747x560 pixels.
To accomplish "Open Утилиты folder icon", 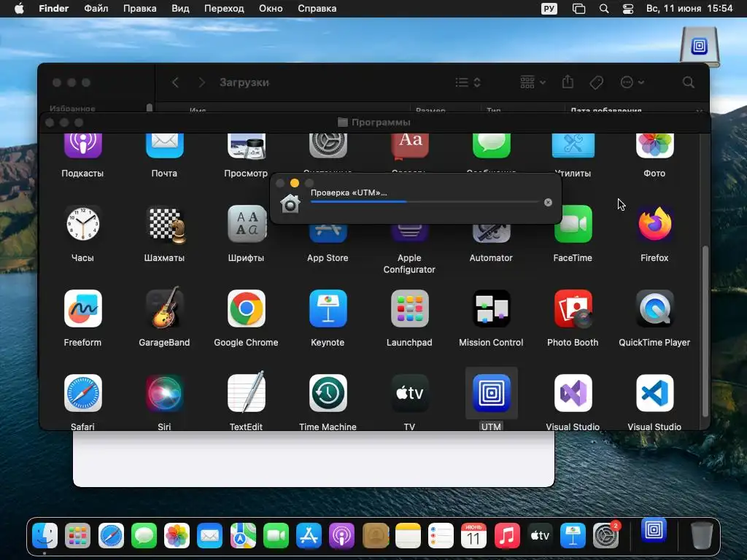I will pyautogui.click(x=573, y=146).
